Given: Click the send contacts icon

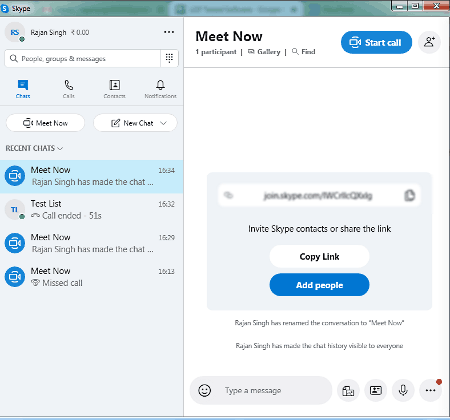Looking at the screenshot, I should (x=376, y=390).
